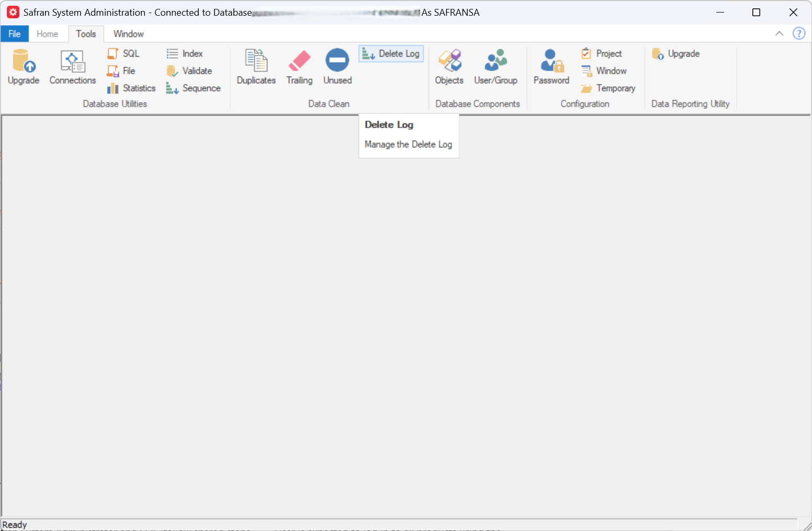Run the Validate utility

[190, 71]
